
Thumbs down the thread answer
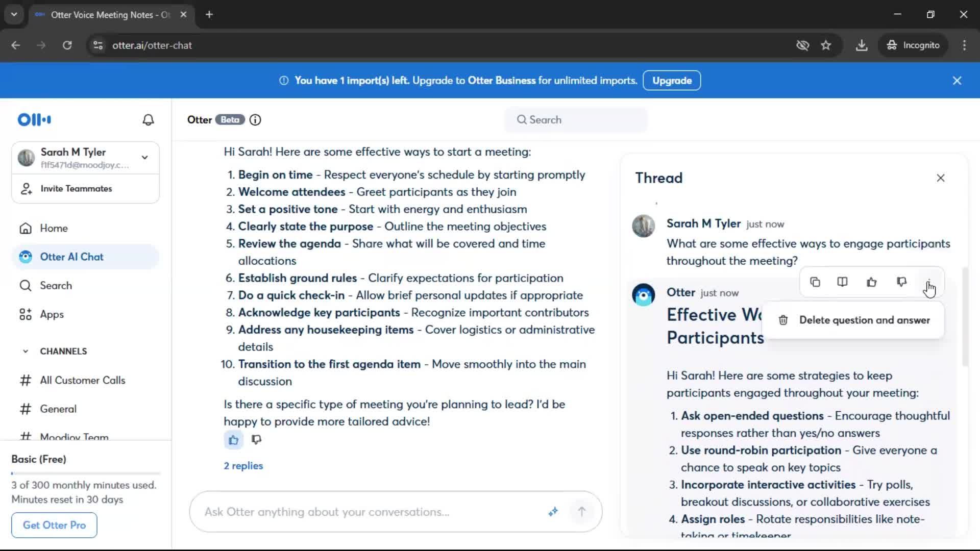(901, 282)
